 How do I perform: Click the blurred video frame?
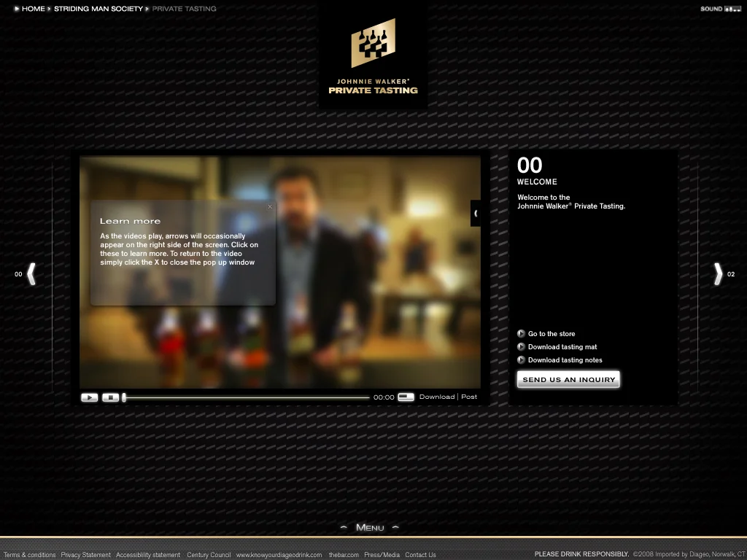tap(280, 273)
